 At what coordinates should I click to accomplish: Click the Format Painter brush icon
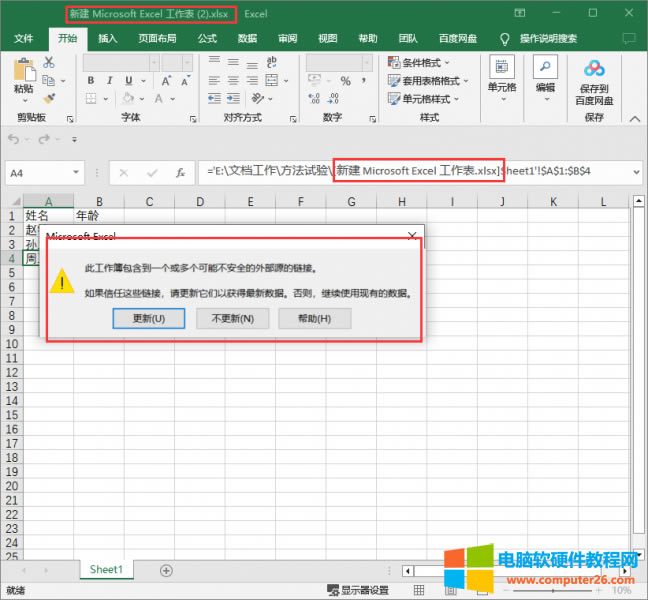49,98
